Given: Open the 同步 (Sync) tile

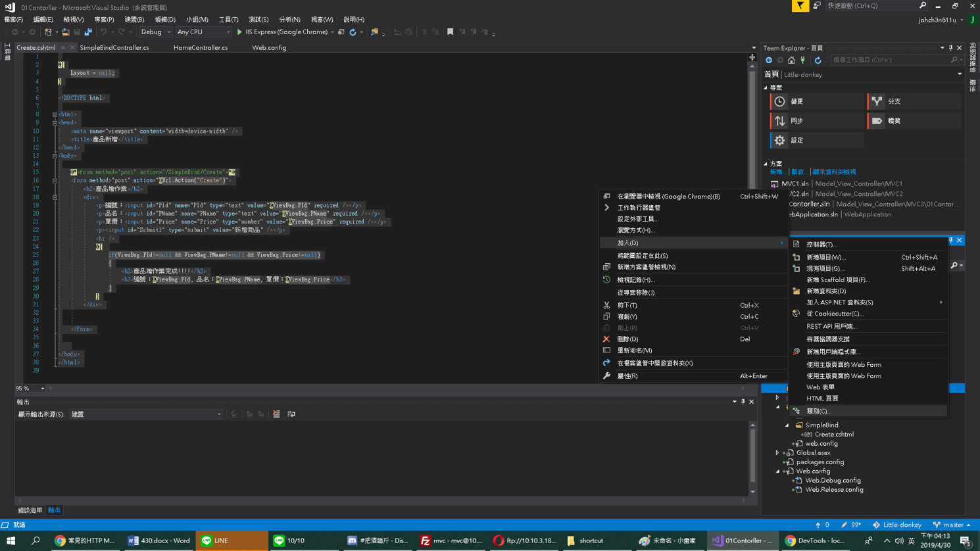Looking at the screenshot, I should click(x=816, y=121).
